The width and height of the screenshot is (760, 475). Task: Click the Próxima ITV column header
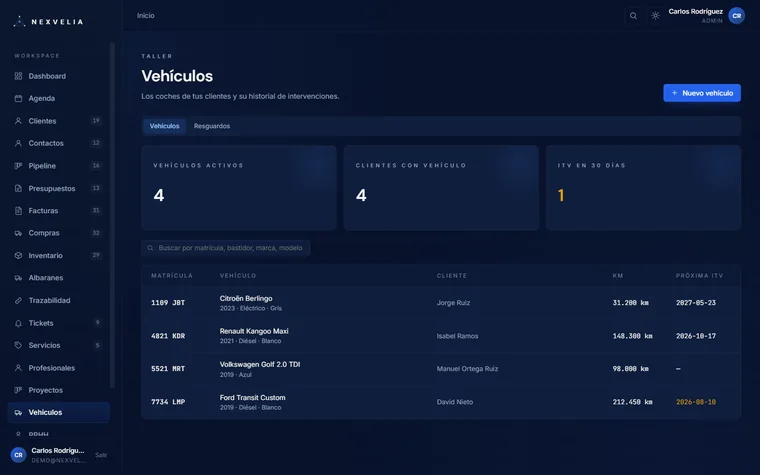[x=699, y=275]
